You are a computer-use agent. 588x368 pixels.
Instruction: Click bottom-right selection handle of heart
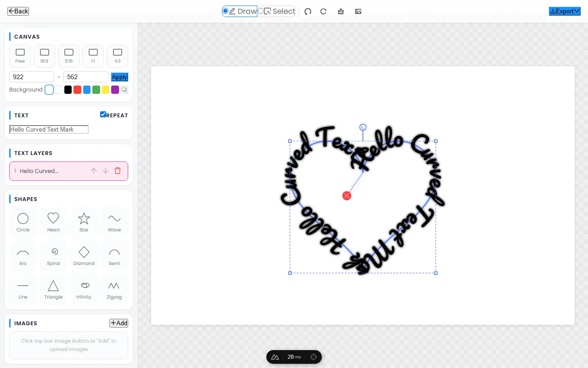[435, 273]
